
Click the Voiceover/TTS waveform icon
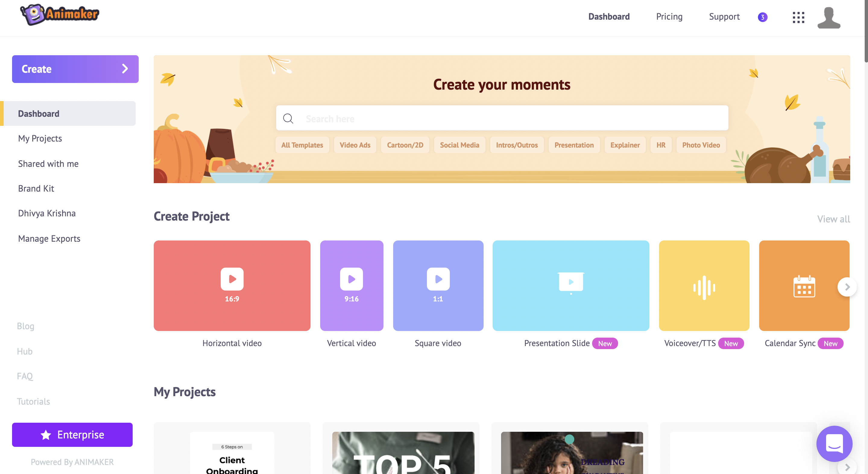(x=704, y=286)
